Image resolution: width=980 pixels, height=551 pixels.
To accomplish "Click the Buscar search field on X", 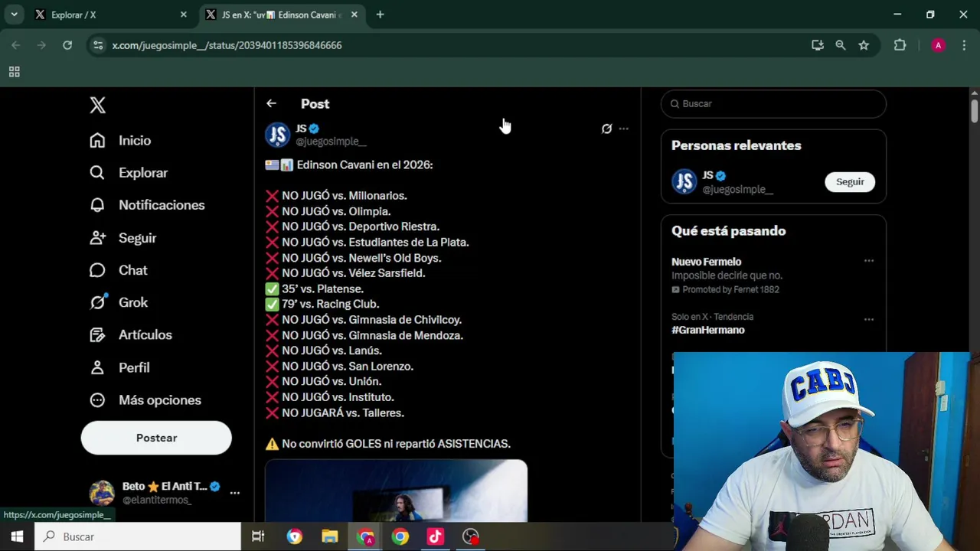I will (x=773, y=104).
